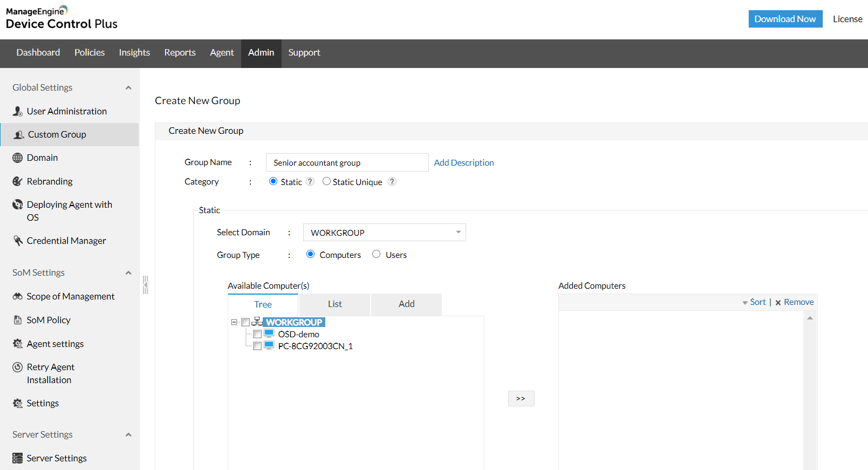Click the Scope of Management binoculars icon
Screen dimensions: 868x470
pyautogui.click(x=18, y=296)
